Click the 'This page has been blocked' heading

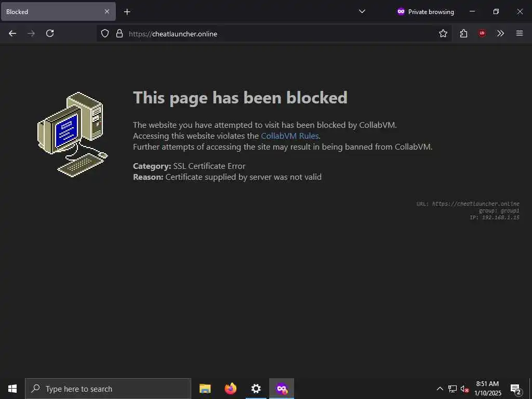pos(240,98)
